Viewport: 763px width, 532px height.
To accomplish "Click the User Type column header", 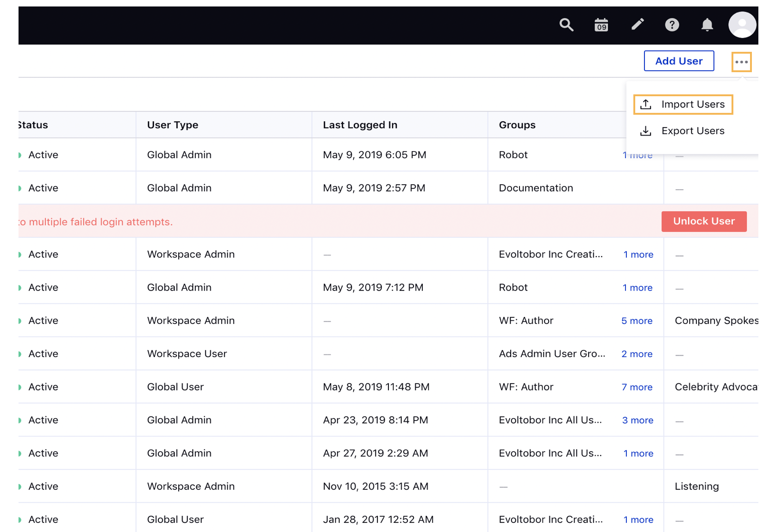I will point(172,124).
